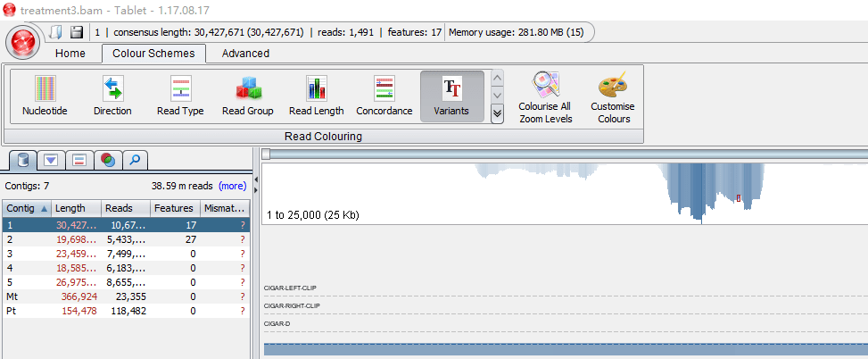Sort by the Features column header
The height and width of the screenshot is (359, 868).
click(175, 208)
